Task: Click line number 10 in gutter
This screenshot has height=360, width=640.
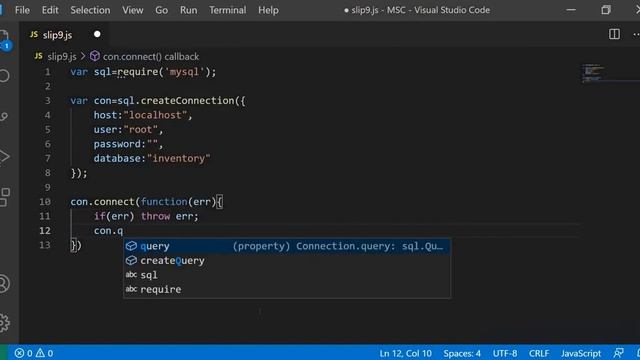Action: point(45,202)
